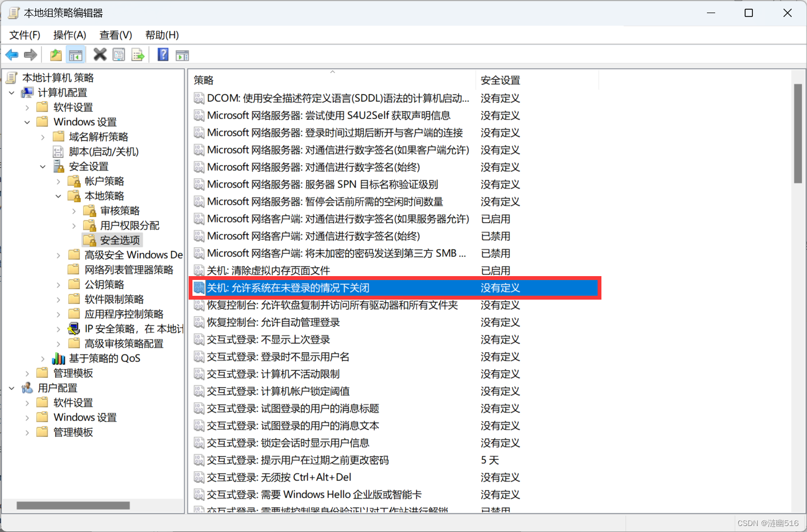The width and height of the screenshot is (807, 532).
Task: Click the Export list toolbar icon
Action: 138,55
